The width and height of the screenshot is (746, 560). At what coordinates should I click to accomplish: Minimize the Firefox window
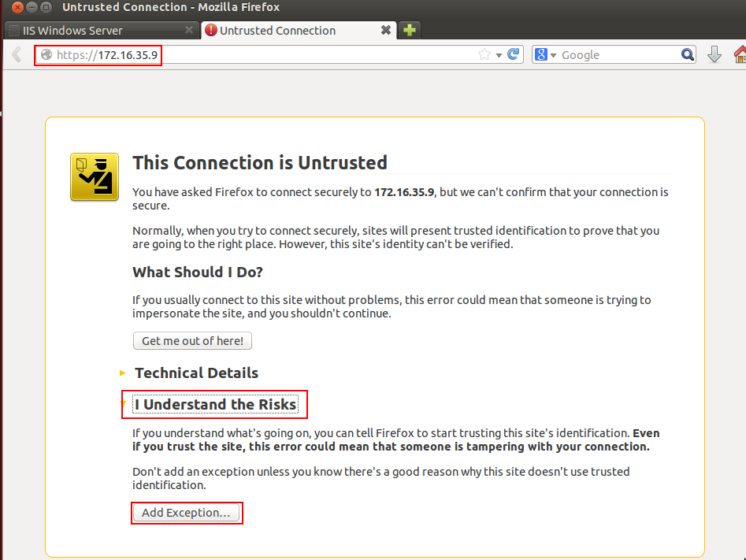click(32, 7)
